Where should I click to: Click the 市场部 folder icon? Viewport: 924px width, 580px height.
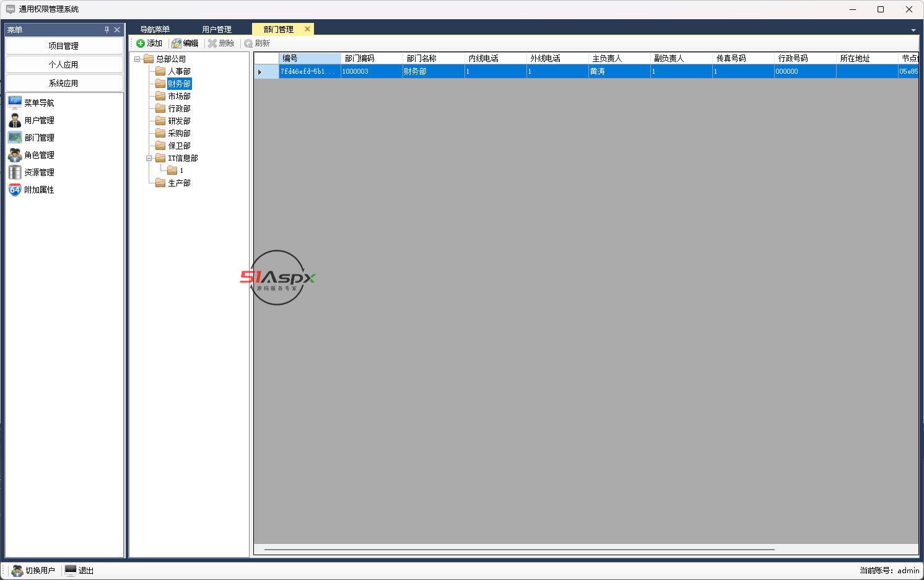pyautogui.click(x=160, y=96)
